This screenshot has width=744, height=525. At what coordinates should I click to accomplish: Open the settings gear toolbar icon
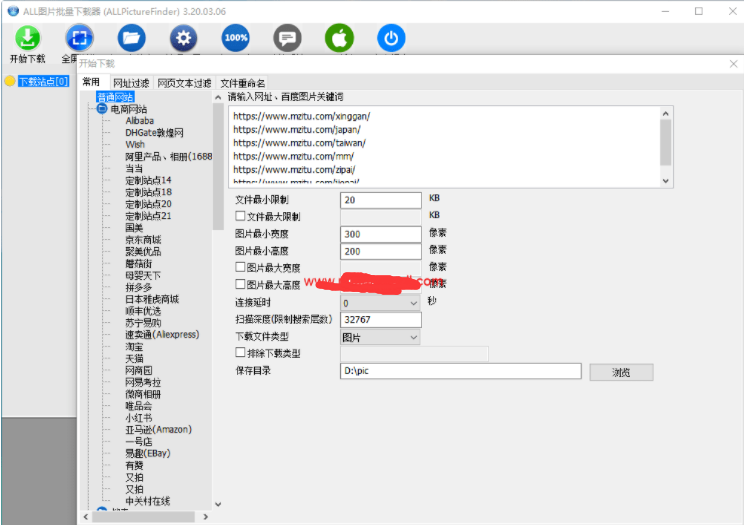tap(183, 38)
